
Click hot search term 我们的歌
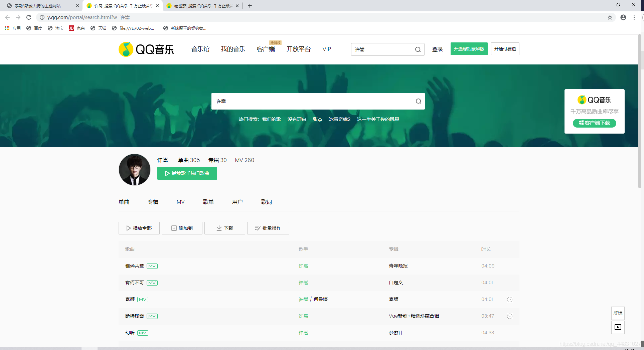272,119
